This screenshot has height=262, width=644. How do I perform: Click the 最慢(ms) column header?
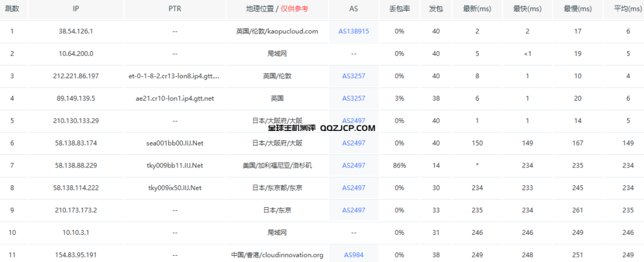point(577,9)
